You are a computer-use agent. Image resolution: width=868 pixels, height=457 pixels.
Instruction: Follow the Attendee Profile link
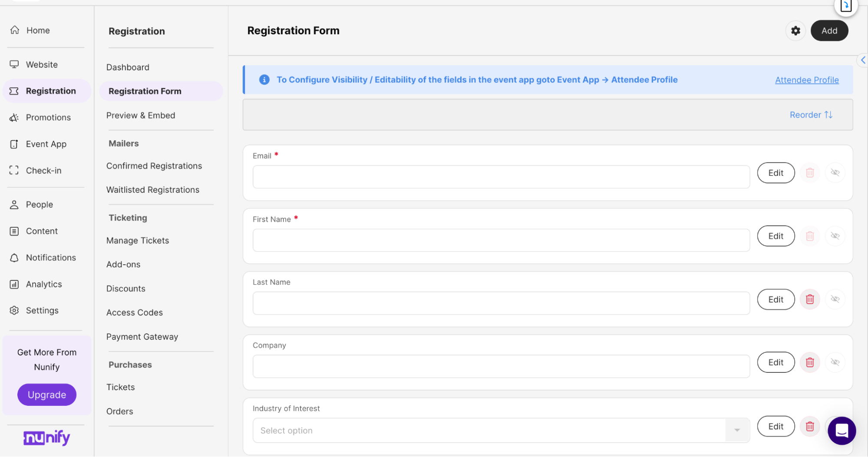tap(807, 80)
